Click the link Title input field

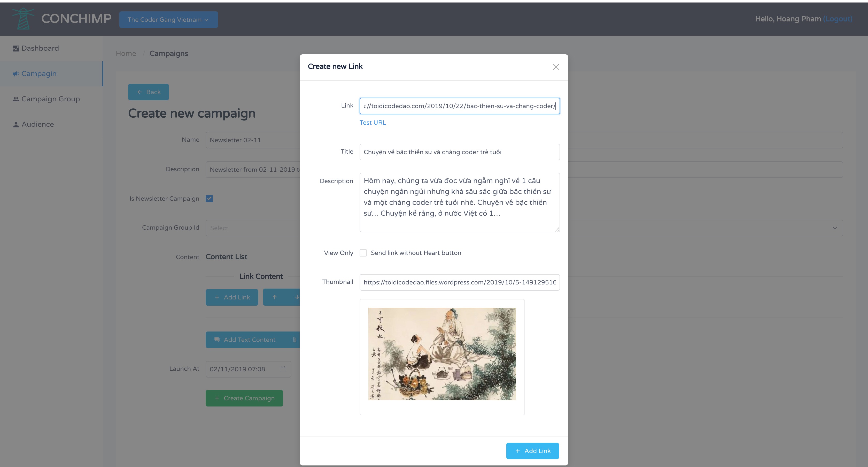pyautogui.click(x=459, y=152)
